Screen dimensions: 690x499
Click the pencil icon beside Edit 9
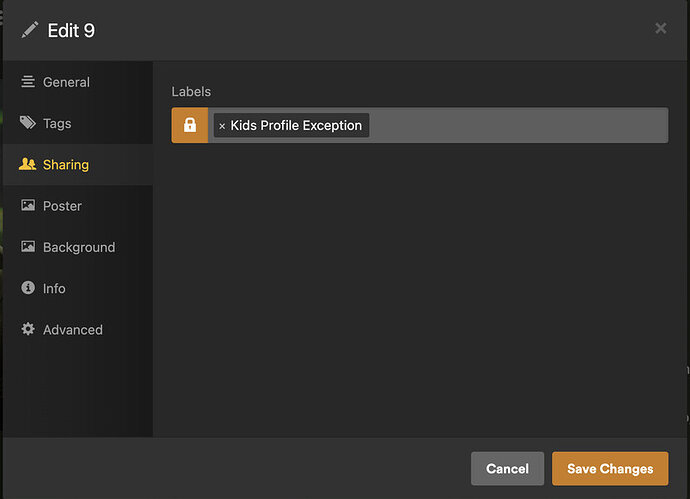point(29,30)
